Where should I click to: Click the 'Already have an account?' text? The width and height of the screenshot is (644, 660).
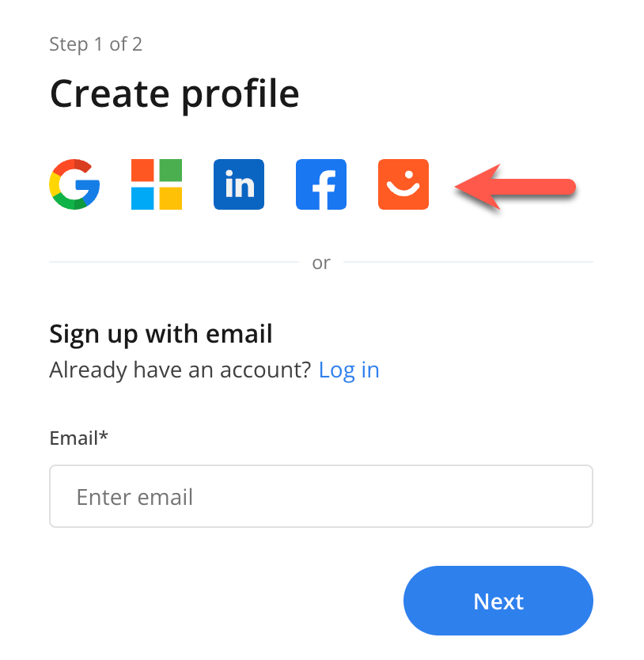[x=180, y=370]
